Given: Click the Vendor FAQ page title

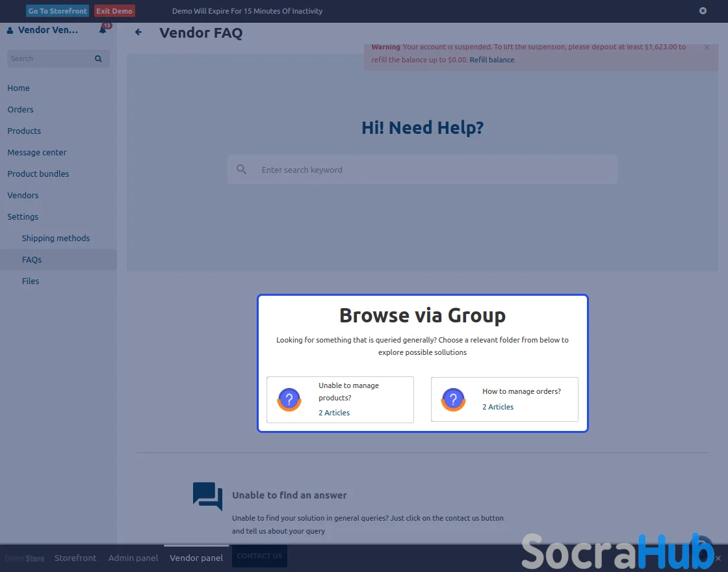Looking at the screenshot, I should (x=201, y=32).
